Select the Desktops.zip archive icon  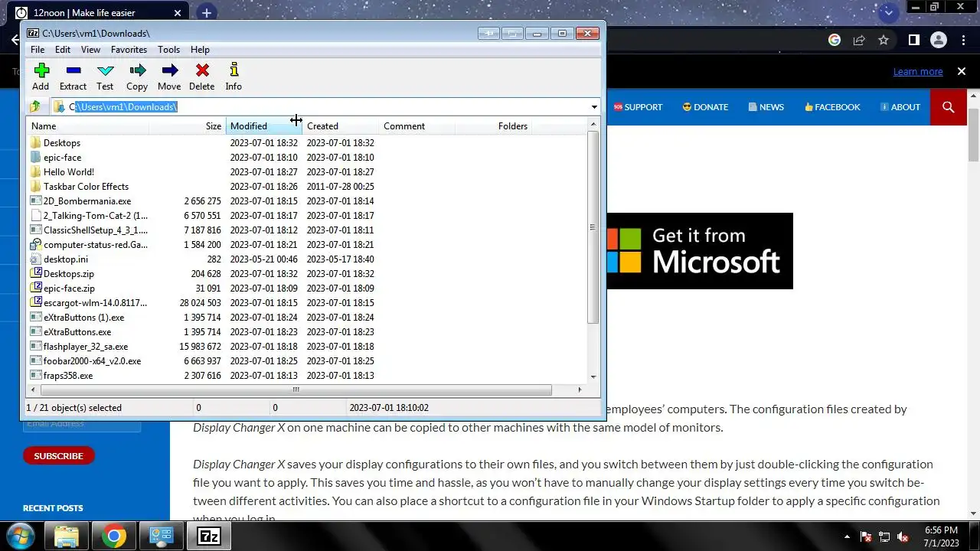point(36,273)
